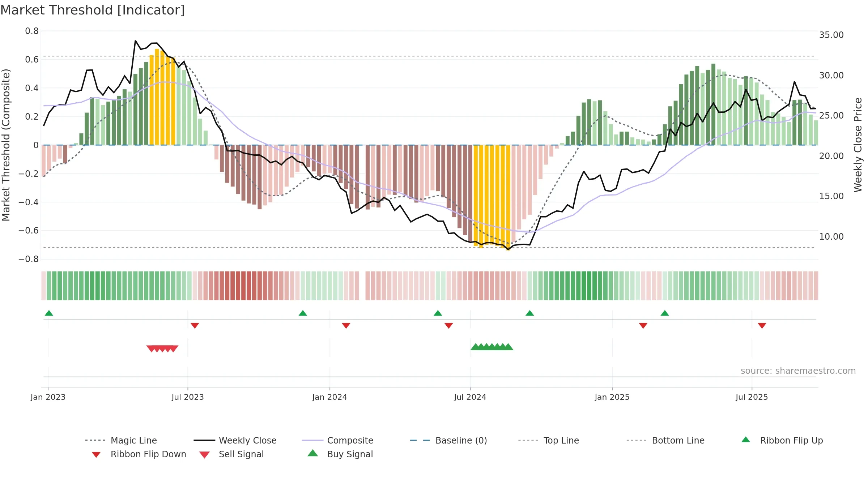The height and width of the screenshot is (488, 868).
Task: Click the Jan 2023 x-axis label
Action: [48, 397]
